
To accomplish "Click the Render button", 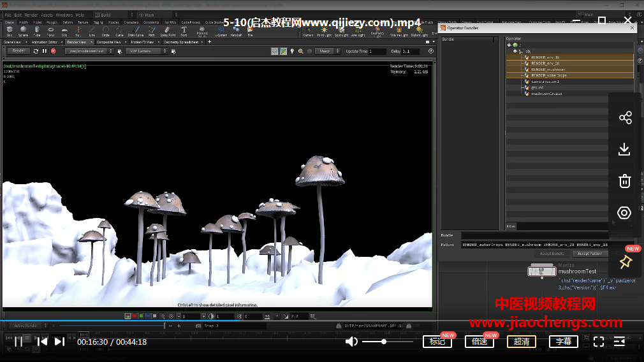I will coord(18,51).
